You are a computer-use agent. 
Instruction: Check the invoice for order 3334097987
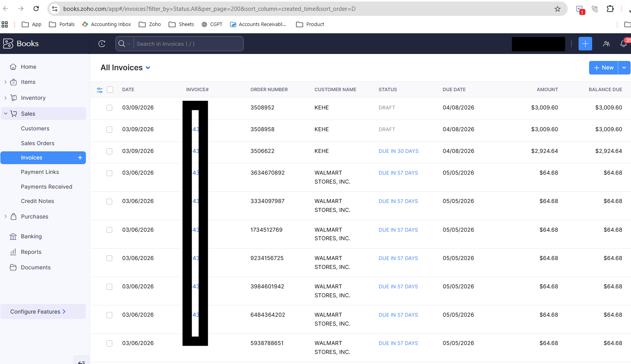coord(110,201)
